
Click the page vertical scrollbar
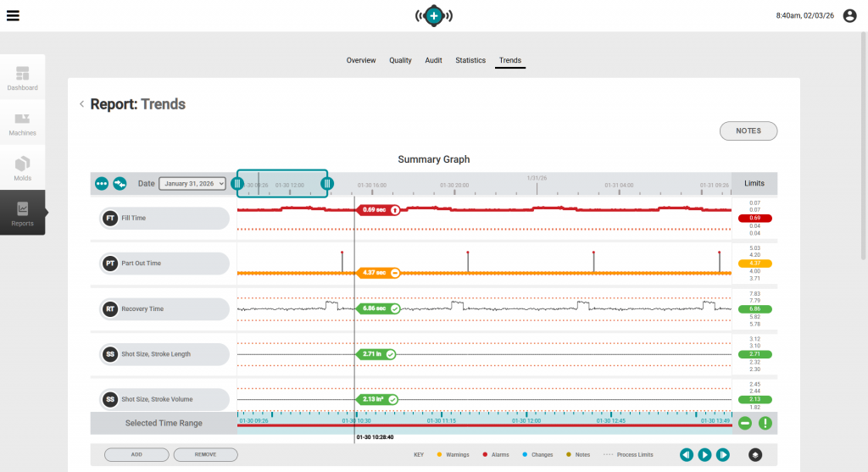coord(864,146)
